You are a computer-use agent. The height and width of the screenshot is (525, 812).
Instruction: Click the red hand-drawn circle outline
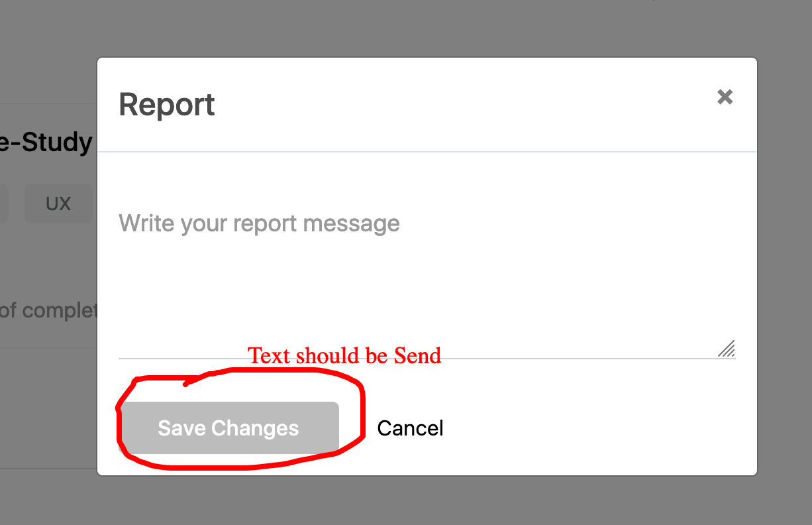pyautogui.click(x=362, y=411)
